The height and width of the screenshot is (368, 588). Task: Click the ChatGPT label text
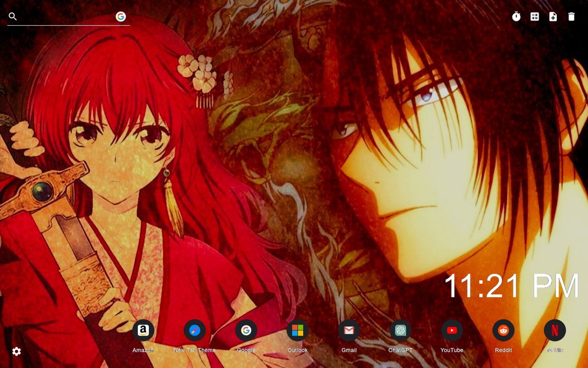tap(401, 350)
